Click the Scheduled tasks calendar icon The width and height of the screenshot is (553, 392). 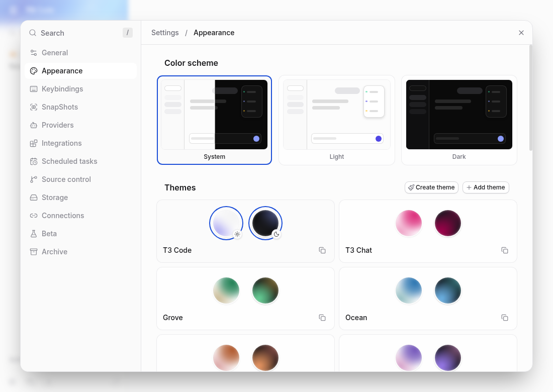point(34,161)
